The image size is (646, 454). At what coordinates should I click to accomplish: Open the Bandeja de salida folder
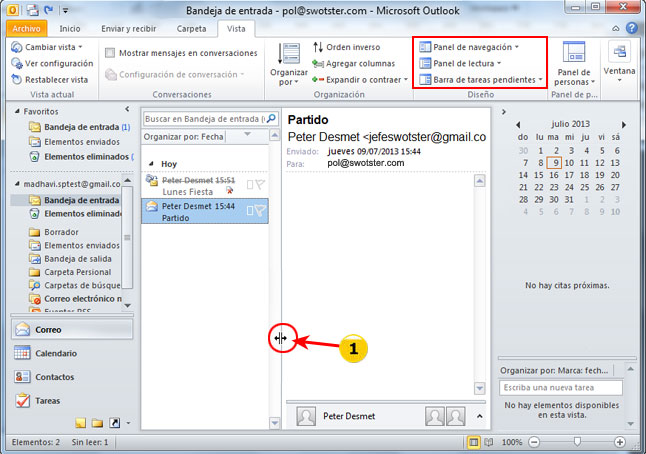click(x=70, y=259)
